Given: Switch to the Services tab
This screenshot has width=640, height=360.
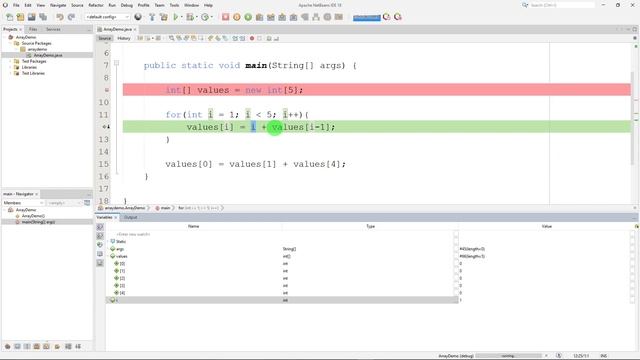Looking at the screenshot, I should [x=53, y=29].
